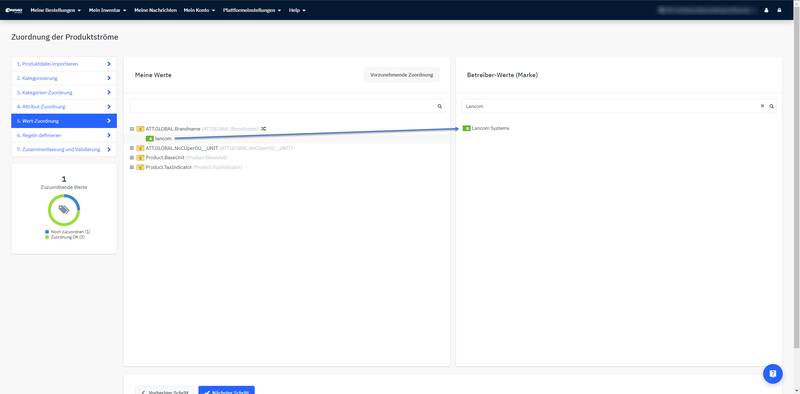The height and width of the screenshot is (394, 800).
Task: Go to step 7 Zusammenfassung und Validierung
Action: [64, 150]
